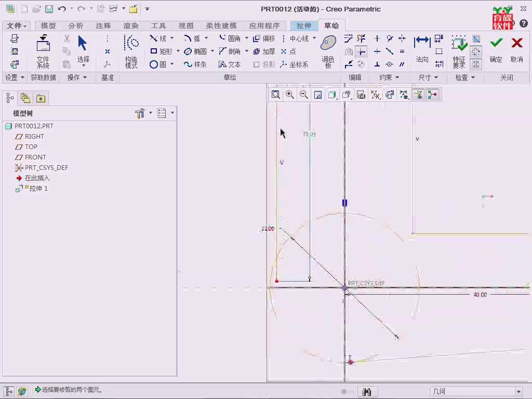Expand the Arc (弧) dropdown arrow
The height and width of the screenshot is (399, 532).
pos(206,38)
